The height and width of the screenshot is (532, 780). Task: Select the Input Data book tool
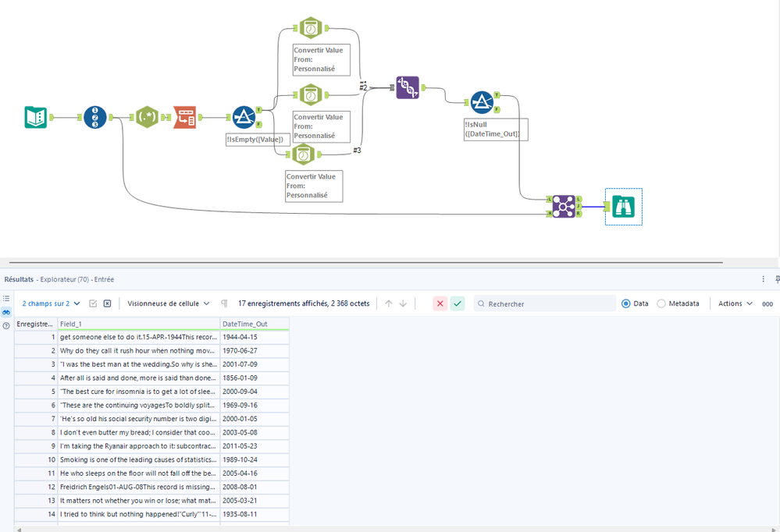pos(36,117)
